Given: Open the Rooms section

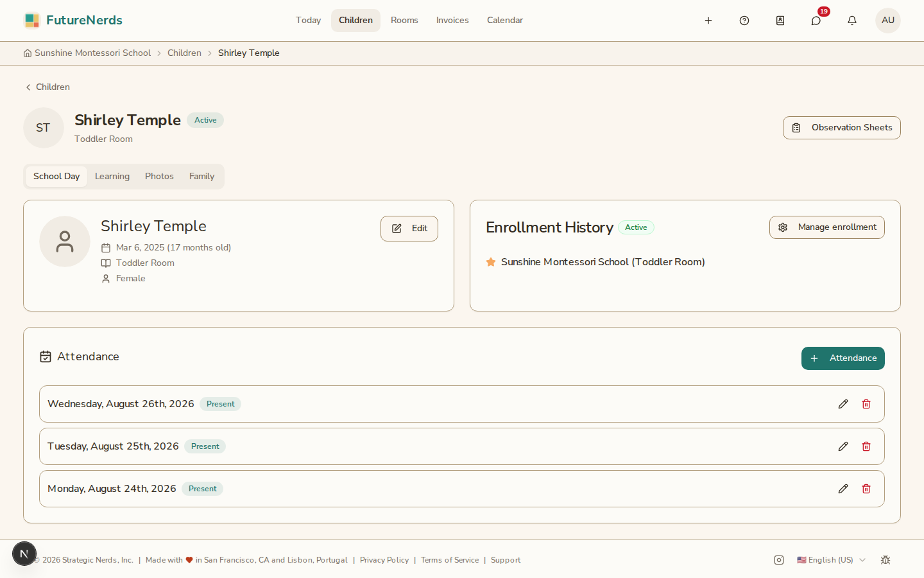Looking at the screenshot, I should [404, 21].
